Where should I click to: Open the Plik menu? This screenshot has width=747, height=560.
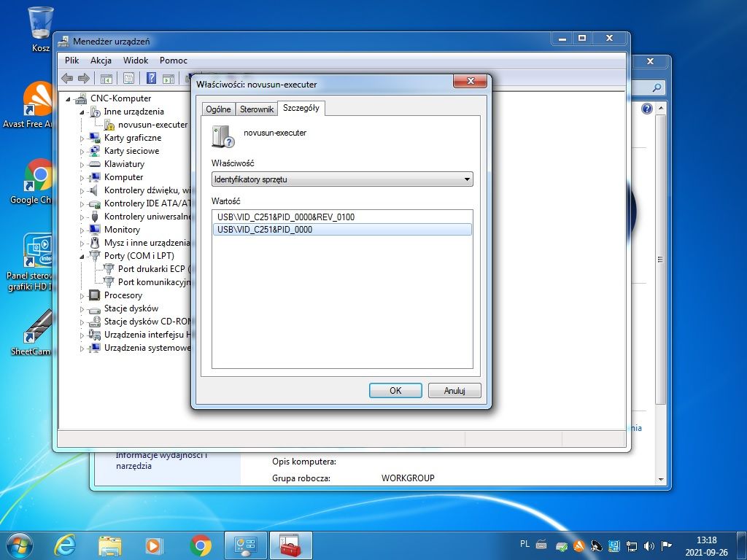(x=72, y=61)
